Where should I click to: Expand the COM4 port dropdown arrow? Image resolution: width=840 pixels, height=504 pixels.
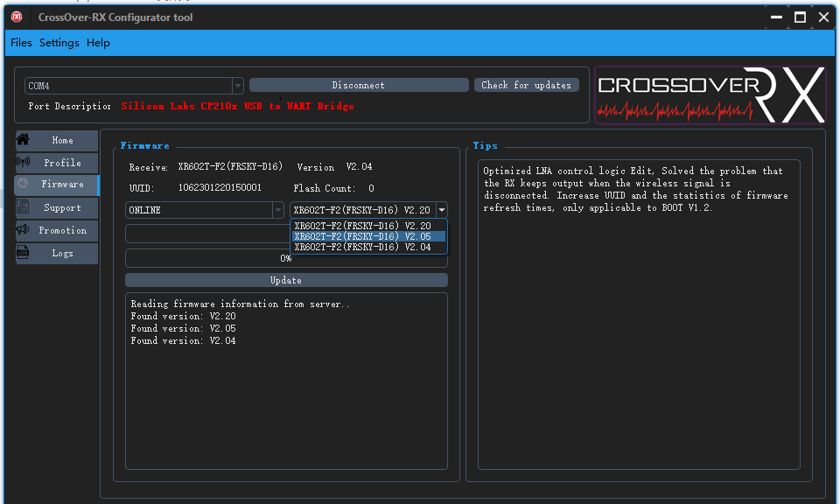pos(237,86)
